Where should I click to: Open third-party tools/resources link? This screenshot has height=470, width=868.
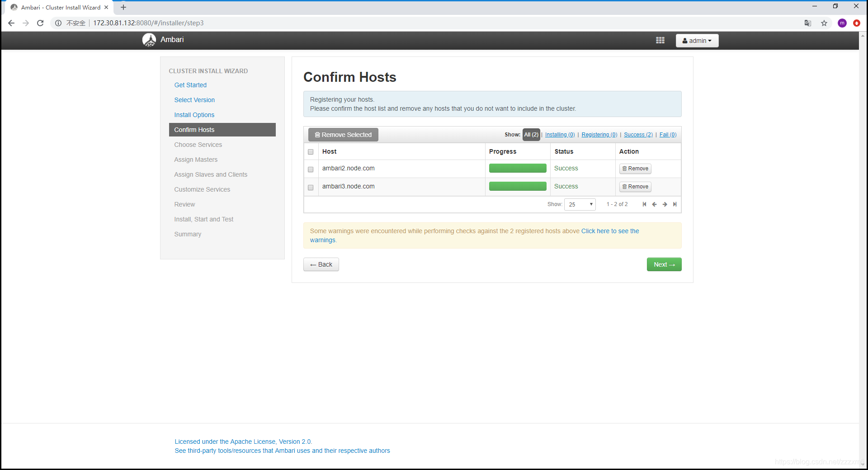click(x=282, y=451)
